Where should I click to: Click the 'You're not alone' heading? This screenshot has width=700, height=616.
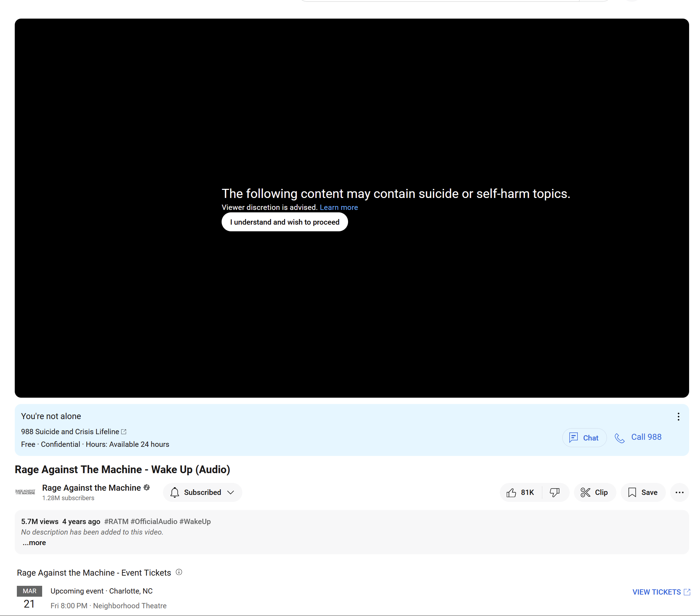click(51, 416)
